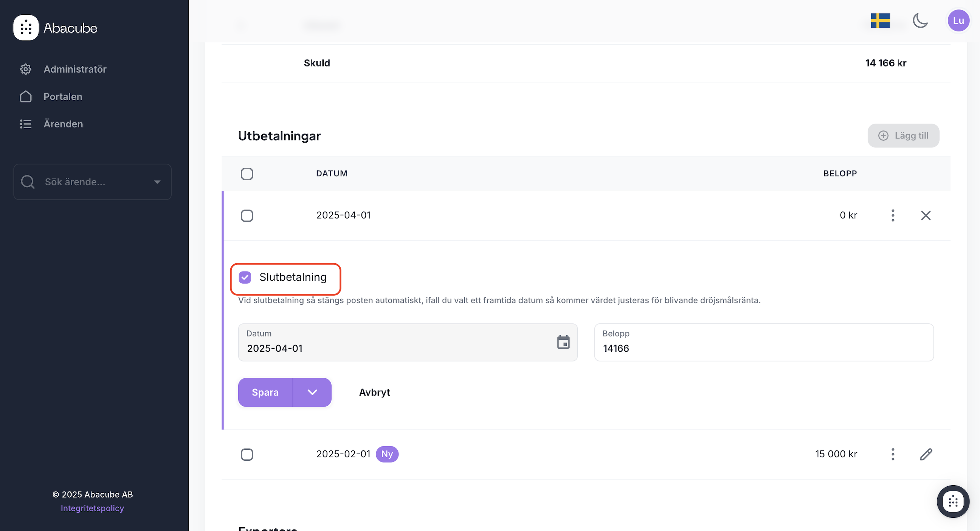
Task: Edit the 2025-02-01 payment with pencil icon
Action: point(926,454)
